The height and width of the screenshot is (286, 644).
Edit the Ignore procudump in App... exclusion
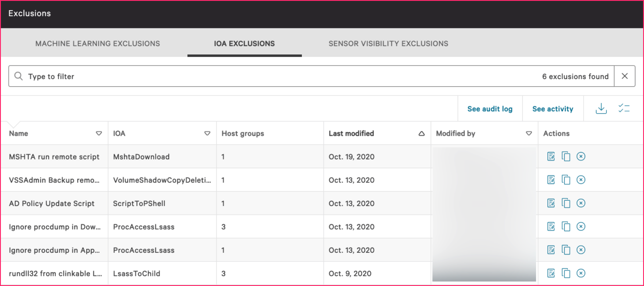(551, 250)
